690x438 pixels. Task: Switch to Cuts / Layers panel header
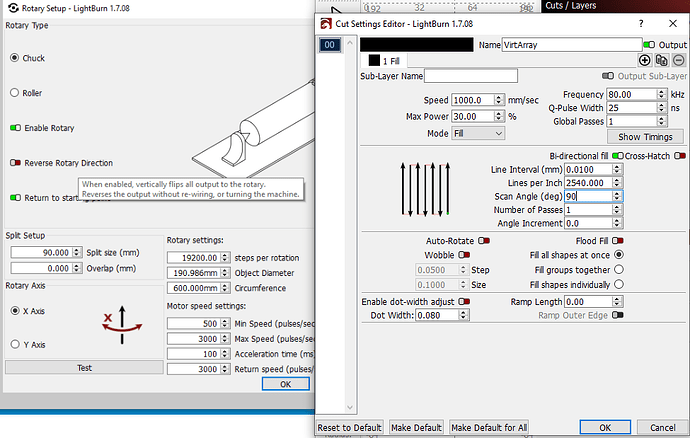point(571,6)
